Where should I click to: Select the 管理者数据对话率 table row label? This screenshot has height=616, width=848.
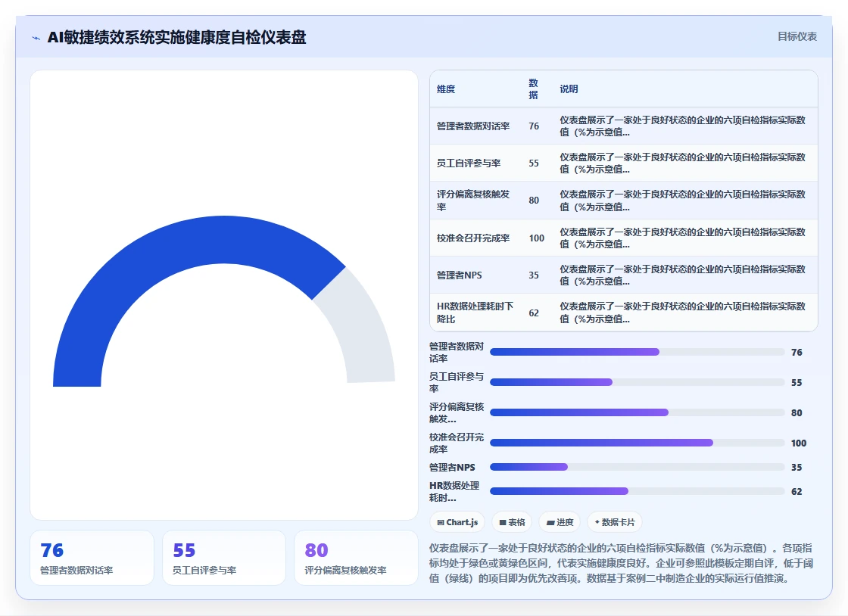(x=473, y=126)
